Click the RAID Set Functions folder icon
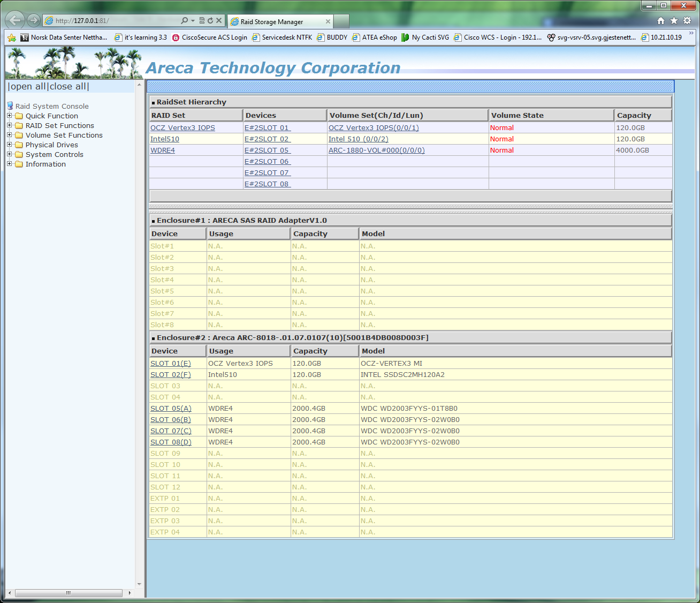This screenshot has height=603, width=700. [x=19, y=125]
